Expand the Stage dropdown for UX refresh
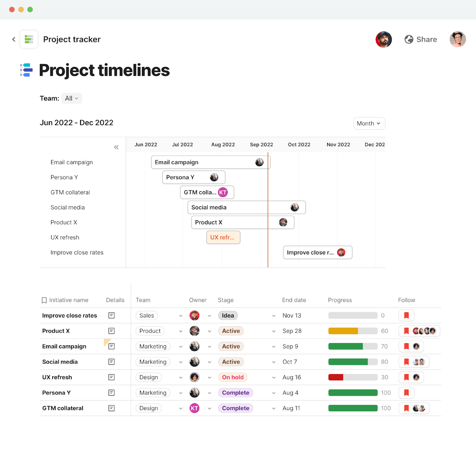Image resolution: width=476 pixels, height=458 pixels. coord(274,377)
